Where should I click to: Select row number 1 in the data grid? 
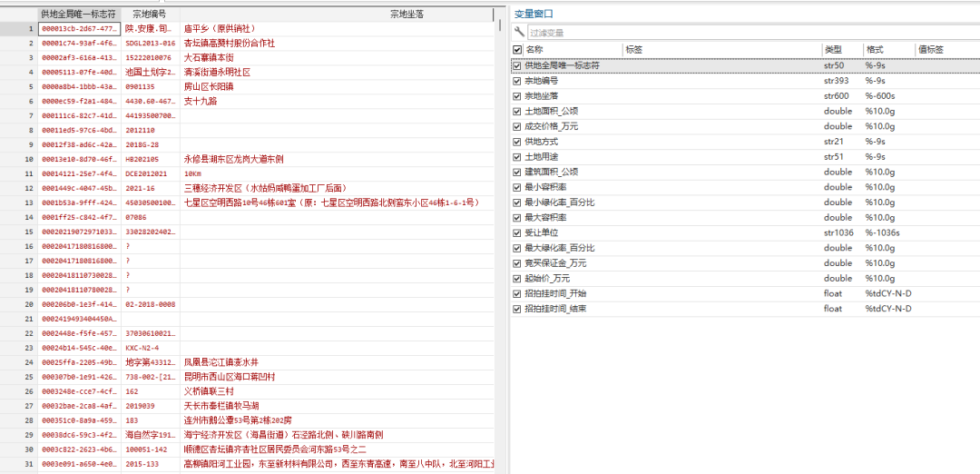click(x=19, y=29)
